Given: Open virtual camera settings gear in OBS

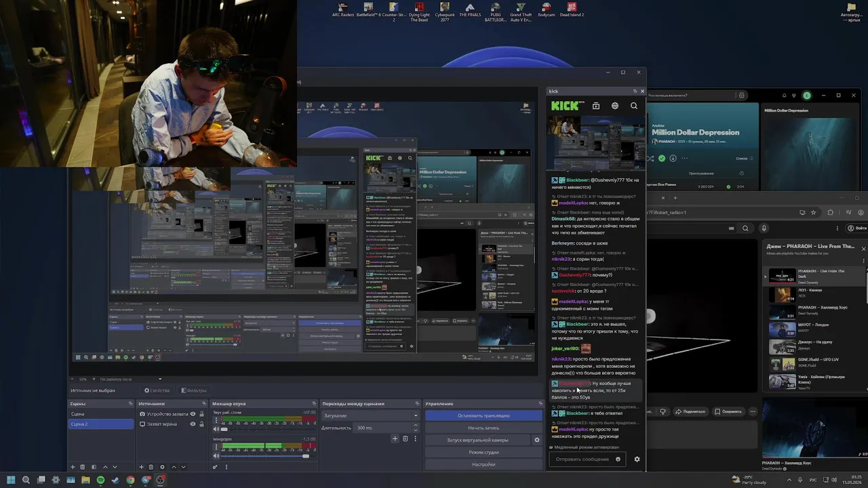Looking at the screenshot, I should pyautogui.click(x=537, y=440).
